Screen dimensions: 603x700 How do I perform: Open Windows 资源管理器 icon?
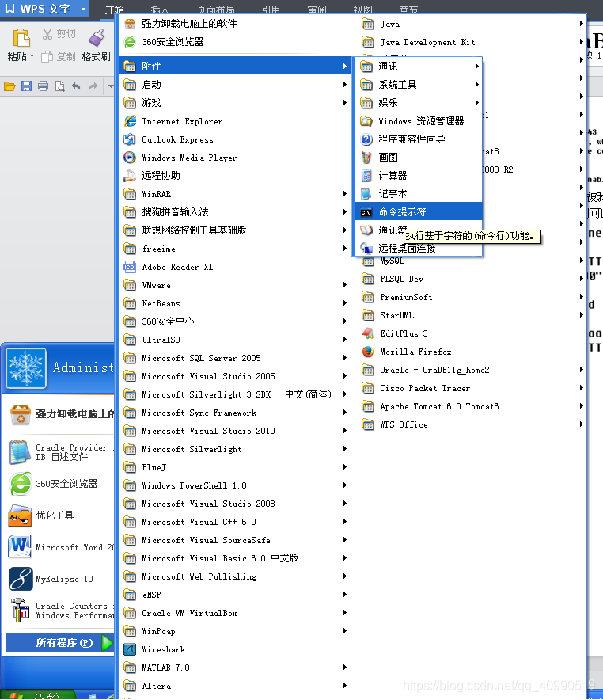point(366,121)
